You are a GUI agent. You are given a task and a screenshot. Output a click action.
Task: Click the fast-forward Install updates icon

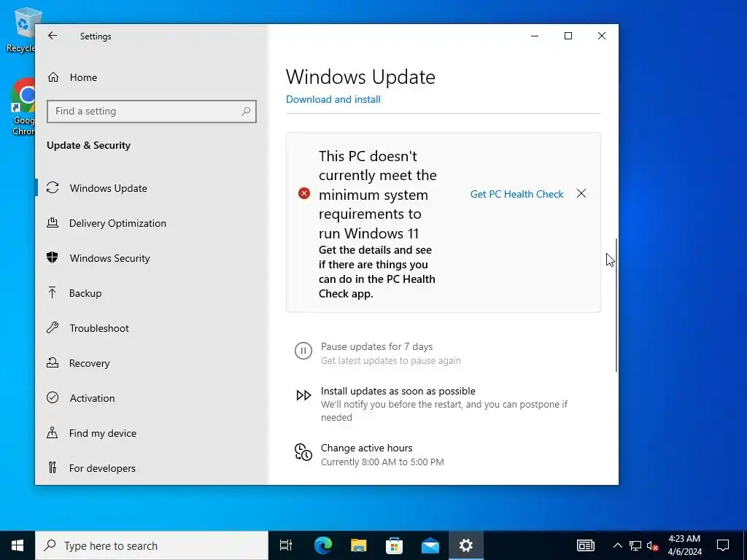coord(303,395)
